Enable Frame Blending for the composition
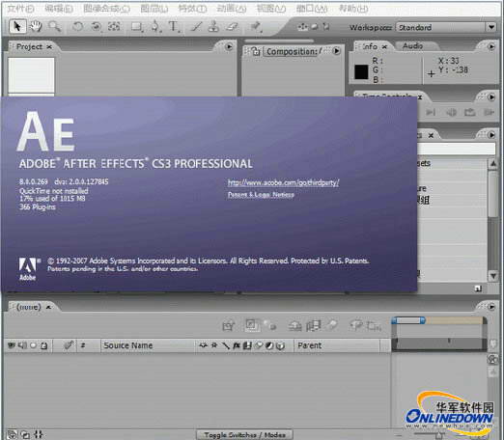The width and height of the screenshot is (504, 440). coord(314,326)
